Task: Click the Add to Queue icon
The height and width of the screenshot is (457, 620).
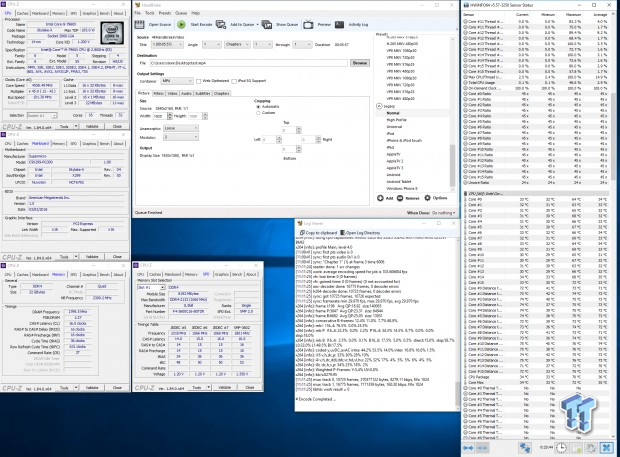Action: (x=221, y=25)
